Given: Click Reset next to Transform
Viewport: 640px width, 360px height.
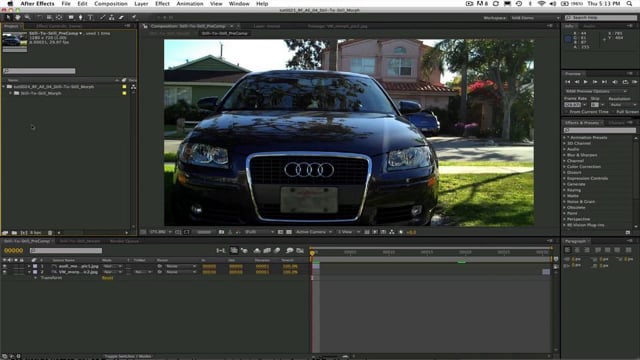Looking at the screenshot, I should coord(107,278).
